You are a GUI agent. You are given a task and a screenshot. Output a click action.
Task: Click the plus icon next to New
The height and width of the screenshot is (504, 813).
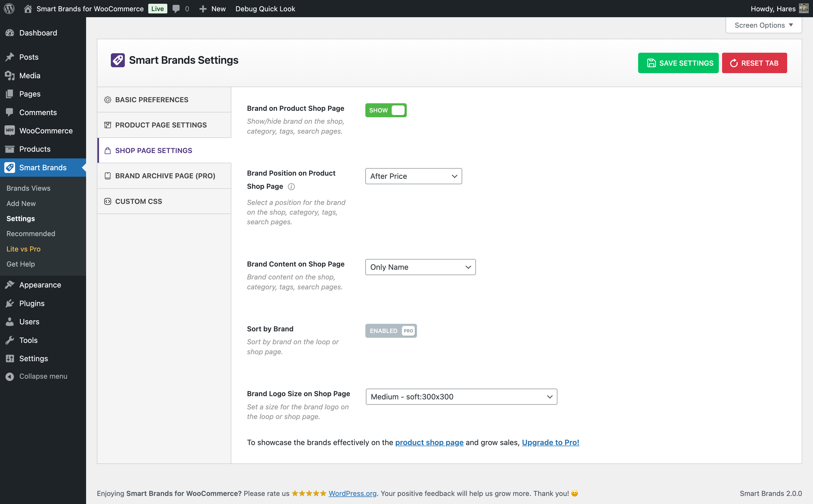pos(203,9)
